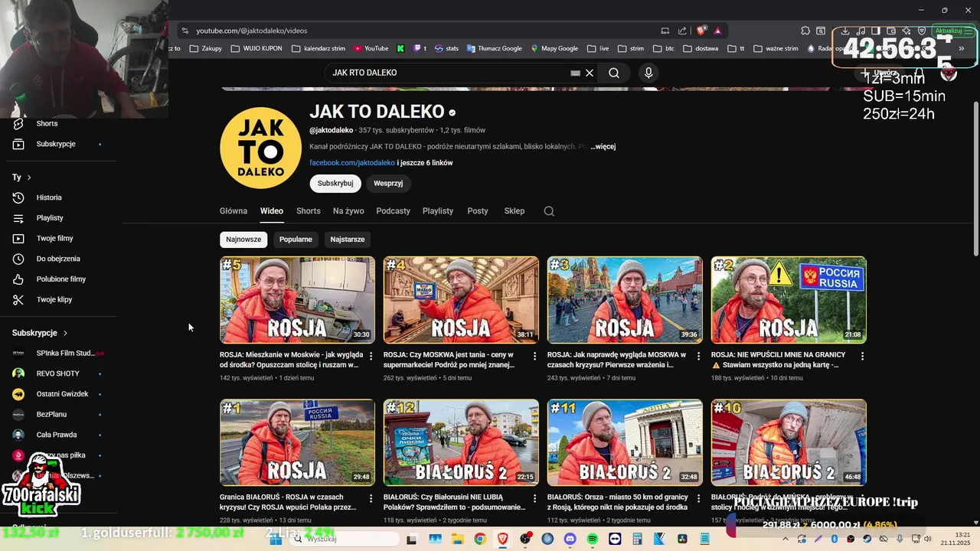Click the browser address bar URL

(x=252, y=31)
